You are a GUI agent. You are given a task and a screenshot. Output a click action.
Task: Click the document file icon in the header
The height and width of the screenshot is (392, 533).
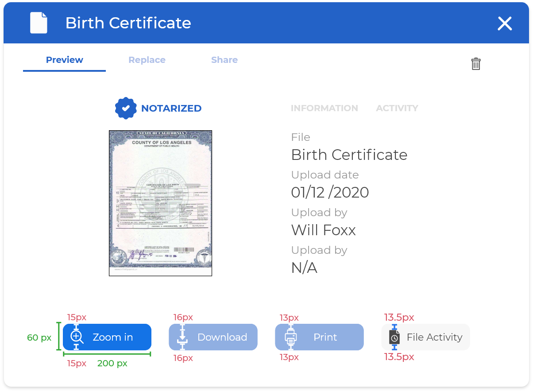39,23
